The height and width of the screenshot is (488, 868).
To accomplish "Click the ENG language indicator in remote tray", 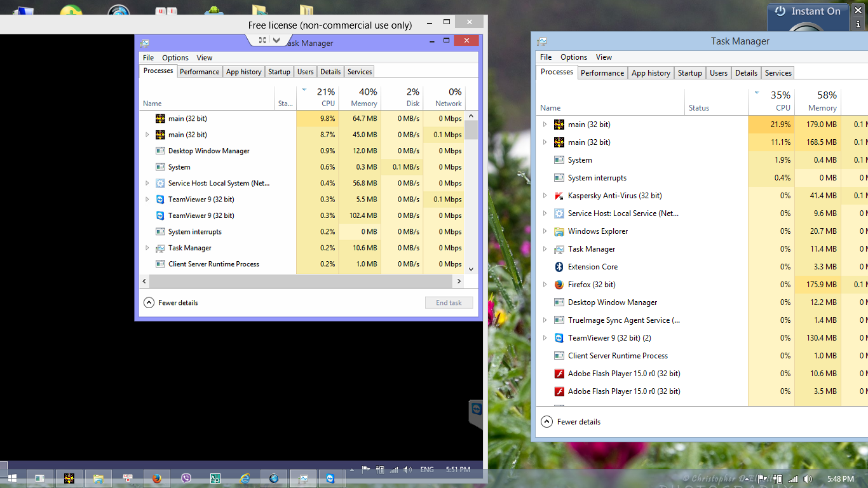I will click(427, 470).
